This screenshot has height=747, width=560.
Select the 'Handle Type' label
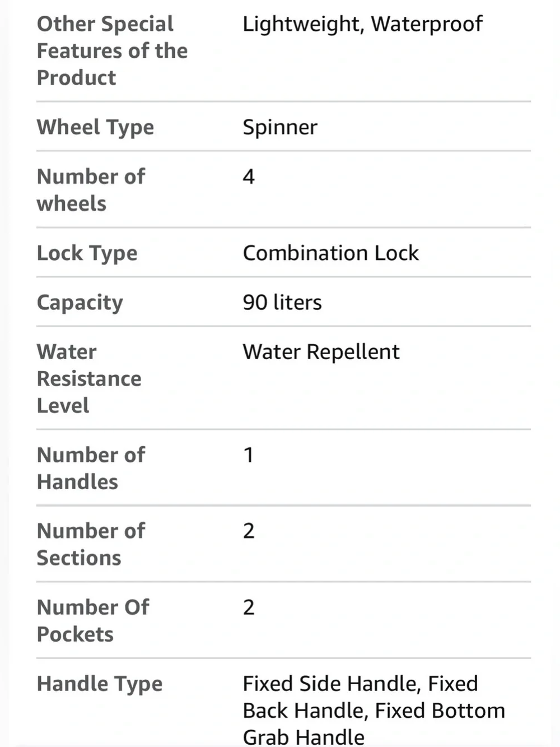pos(100,684)
